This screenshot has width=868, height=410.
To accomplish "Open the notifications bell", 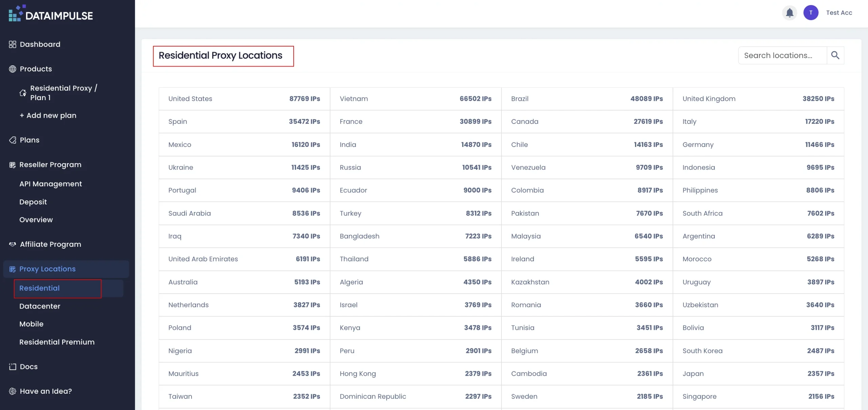I will pos(789,13).
